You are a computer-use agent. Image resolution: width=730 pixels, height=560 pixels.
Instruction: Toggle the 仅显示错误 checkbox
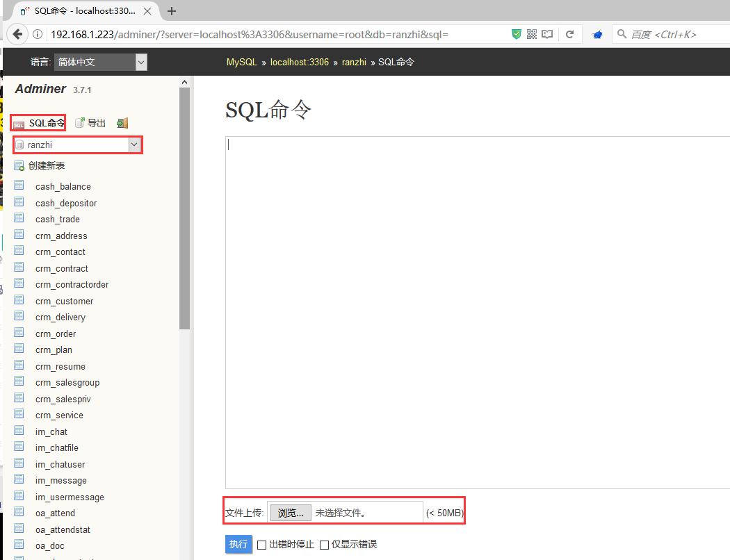(x=324, y=545)
